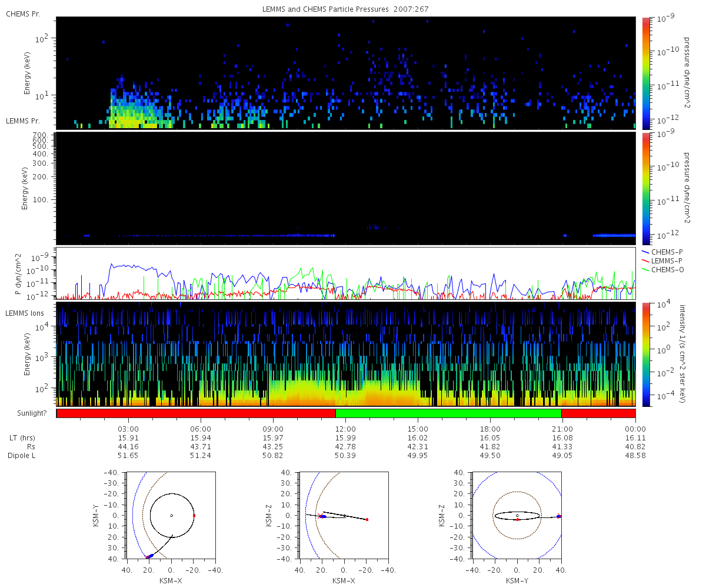Select the 03:00 time tick label
Viewport: 706px width, 588px height.
coord(128,429)
